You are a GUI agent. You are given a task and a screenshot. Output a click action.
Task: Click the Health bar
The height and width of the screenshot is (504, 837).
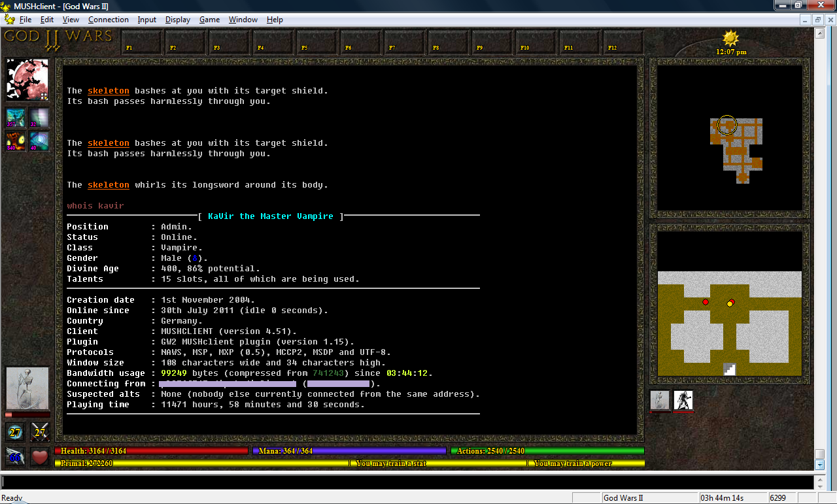pos(152,450)
